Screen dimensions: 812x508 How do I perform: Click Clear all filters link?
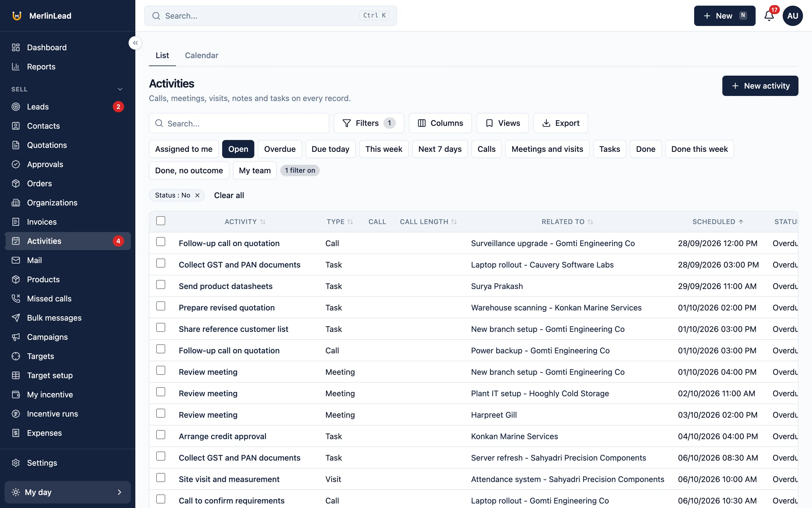tap(229, 196)
